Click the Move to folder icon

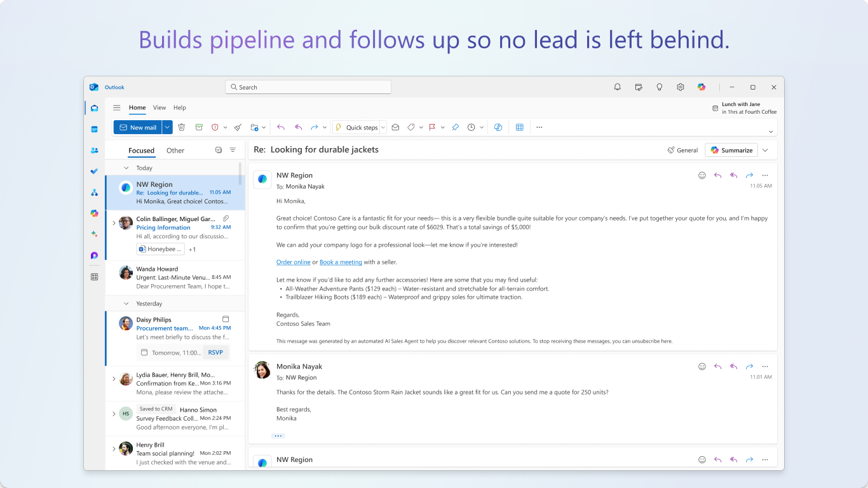click(254, 127)
